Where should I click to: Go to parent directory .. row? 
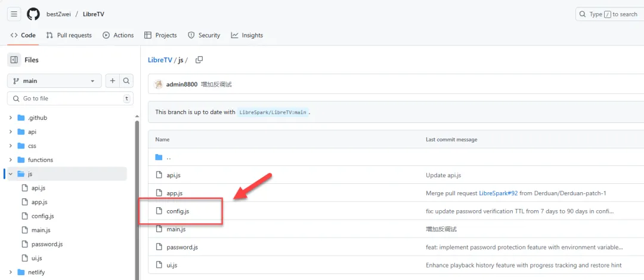coord(396,157)
